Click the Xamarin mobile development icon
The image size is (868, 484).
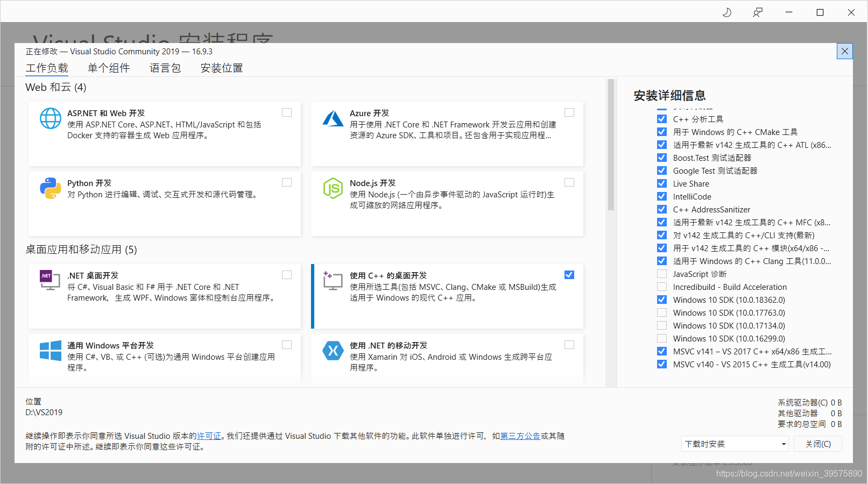click(x=333, y=351)
